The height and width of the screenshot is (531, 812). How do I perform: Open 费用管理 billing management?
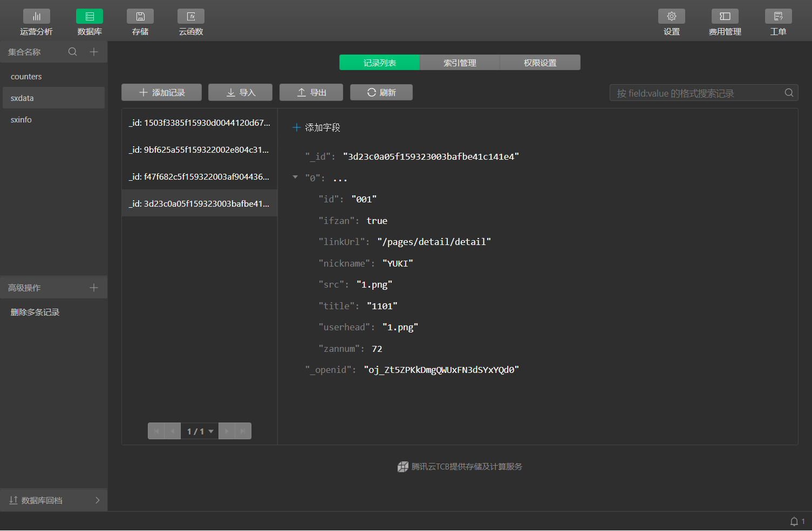point(725,23)
